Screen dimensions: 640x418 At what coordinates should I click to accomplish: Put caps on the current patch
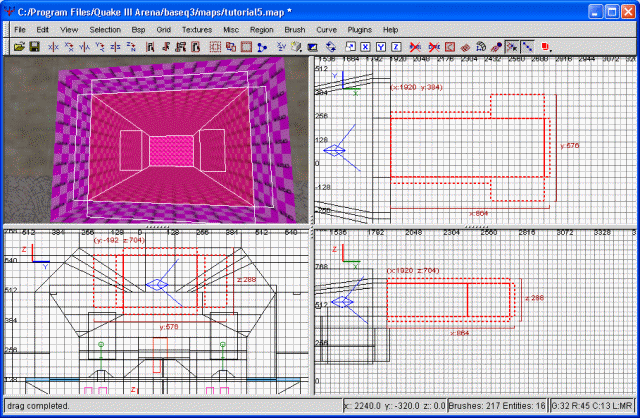coord(496,47)
